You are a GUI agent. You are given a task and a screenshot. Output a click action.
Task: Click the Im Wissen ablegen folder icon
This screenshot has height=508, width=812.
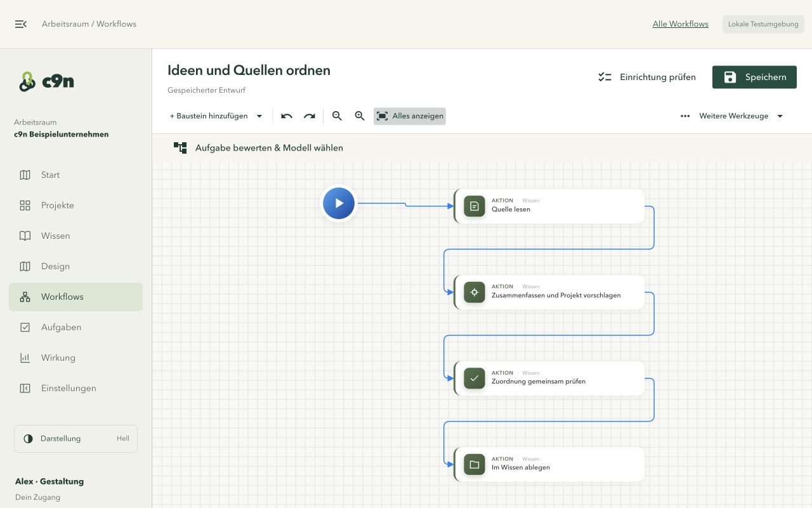(x=475, y=465)
